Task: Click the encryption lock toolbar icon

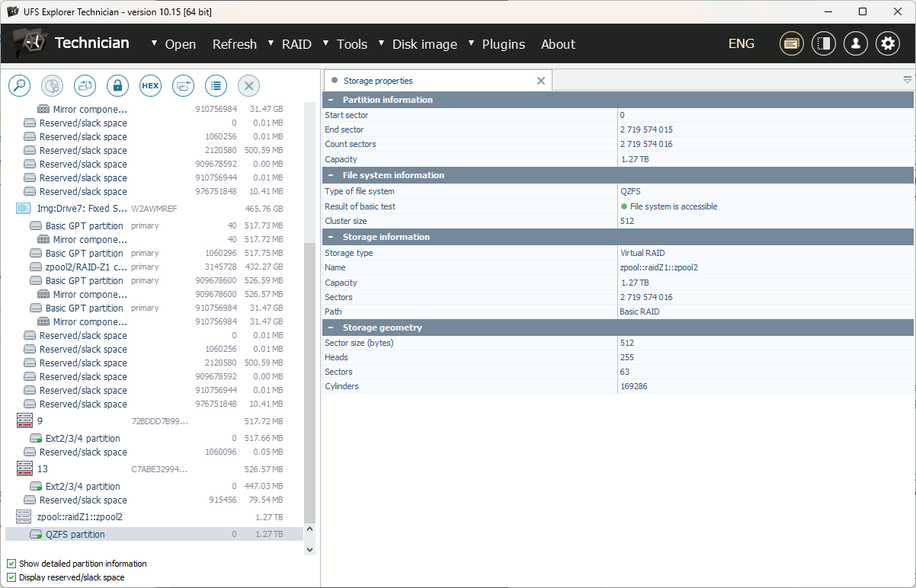Action: click(117, 85)
